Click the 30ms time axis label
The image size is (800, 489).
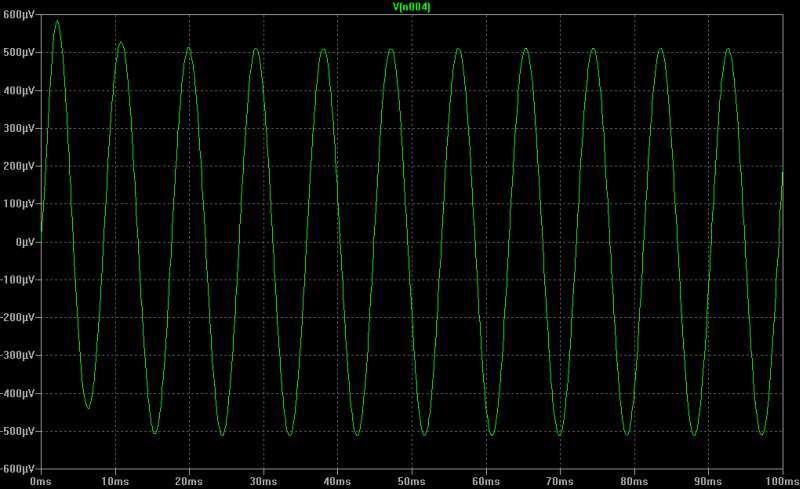click(x=263, y=481)
